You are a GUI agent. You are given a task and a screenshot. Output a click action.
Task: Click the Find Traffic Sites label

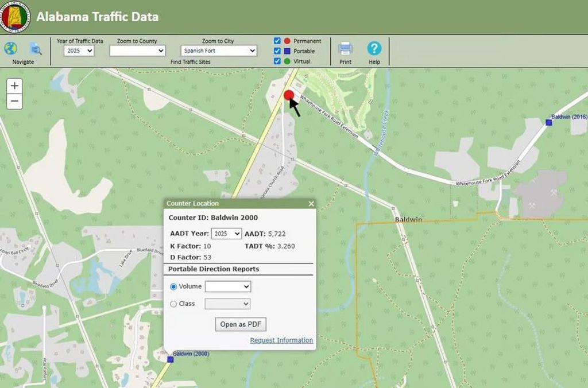point(191,62)
